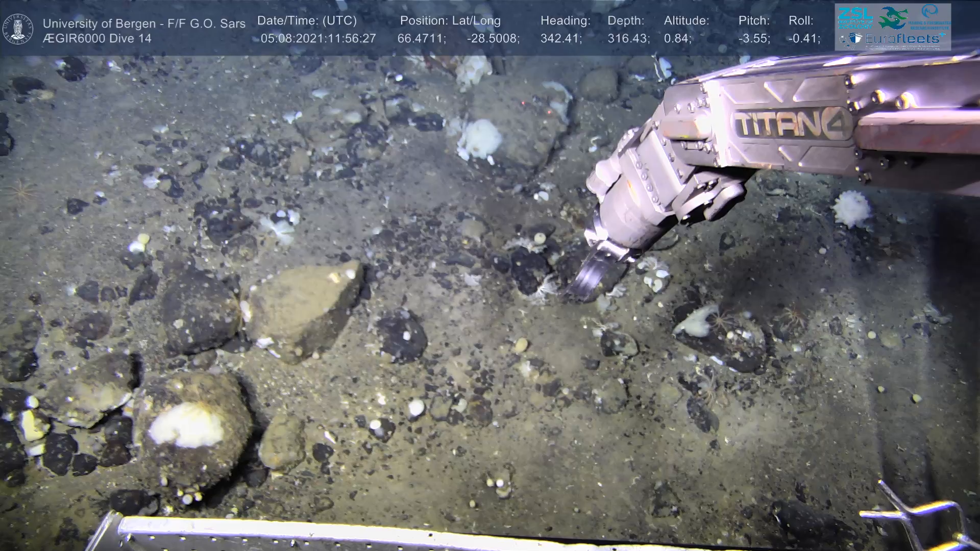This screenshot has height=551, width=980.
Task: Click the ÆGIR6000 Dive 14 text
Action: tap(97, 39)
